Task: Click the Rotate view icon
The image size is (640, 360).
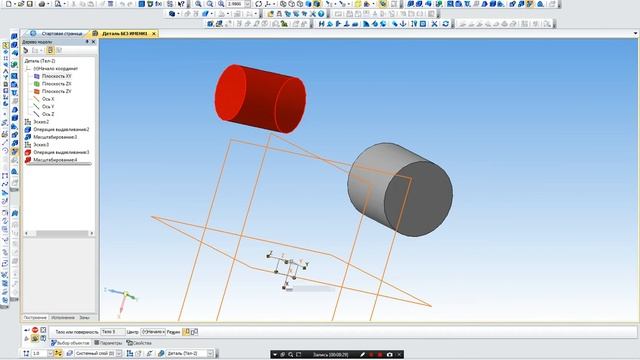Action: [258, 4]
